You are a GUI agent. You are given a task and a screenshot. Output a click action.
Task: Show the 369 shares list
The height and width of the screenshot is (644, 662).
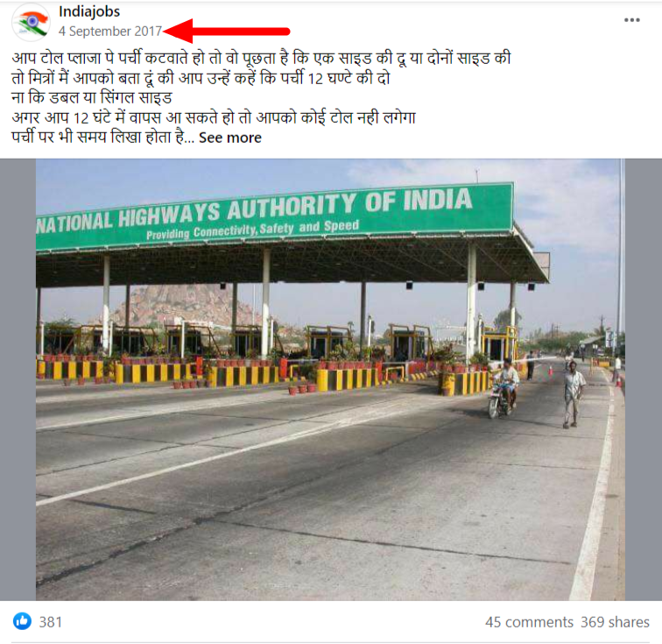click(x=615, y=622)
